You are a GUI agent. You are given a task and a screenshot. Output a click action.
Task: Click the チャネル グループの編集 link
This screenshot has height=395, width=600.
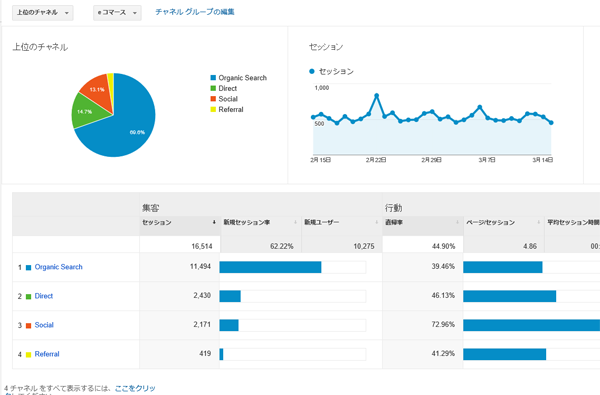coord(195,12)
